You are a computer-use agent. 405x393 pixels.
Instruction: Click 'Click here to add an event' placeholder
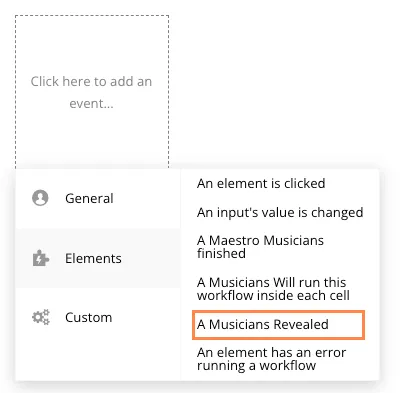91,92
